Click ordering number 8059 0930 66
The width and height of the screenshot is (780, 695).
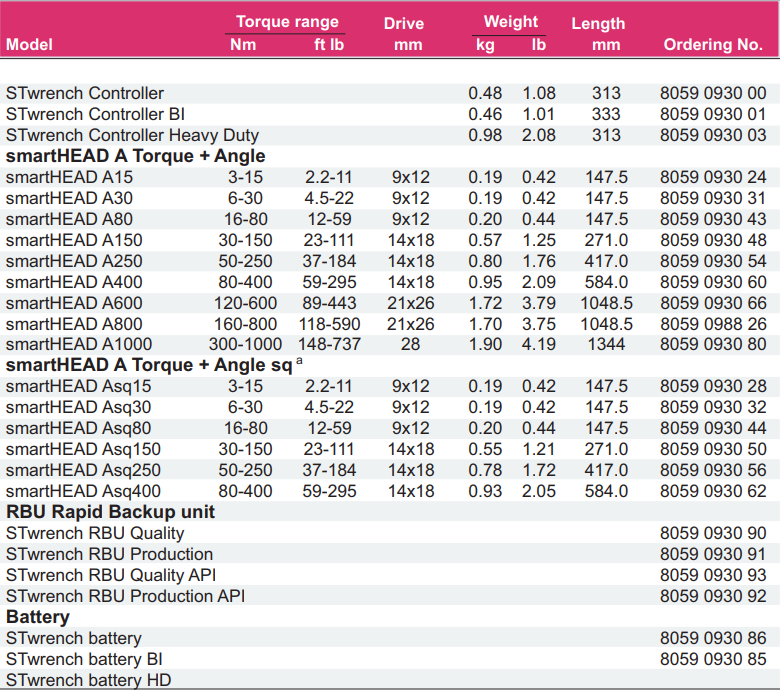click(713, 303)
